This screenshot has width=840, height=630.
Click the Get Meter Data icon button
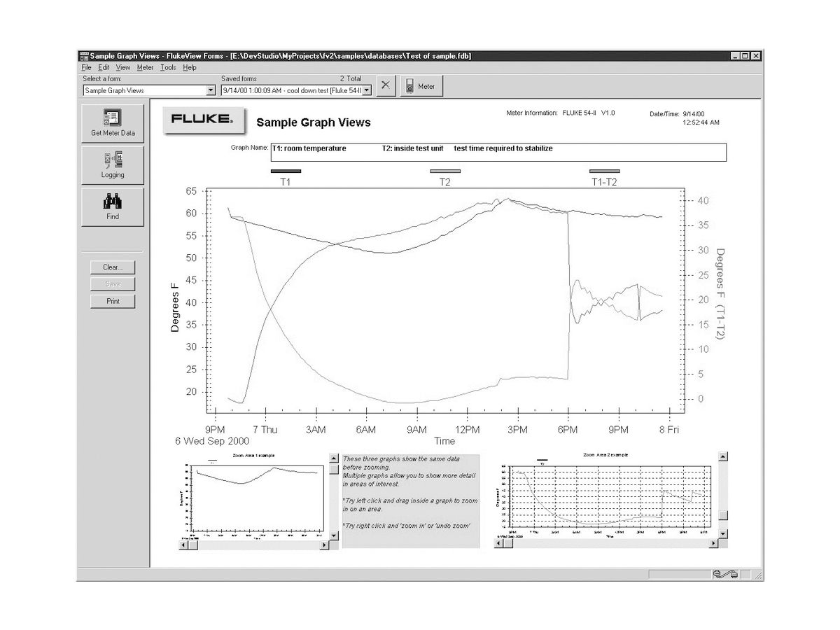(113, 124)
